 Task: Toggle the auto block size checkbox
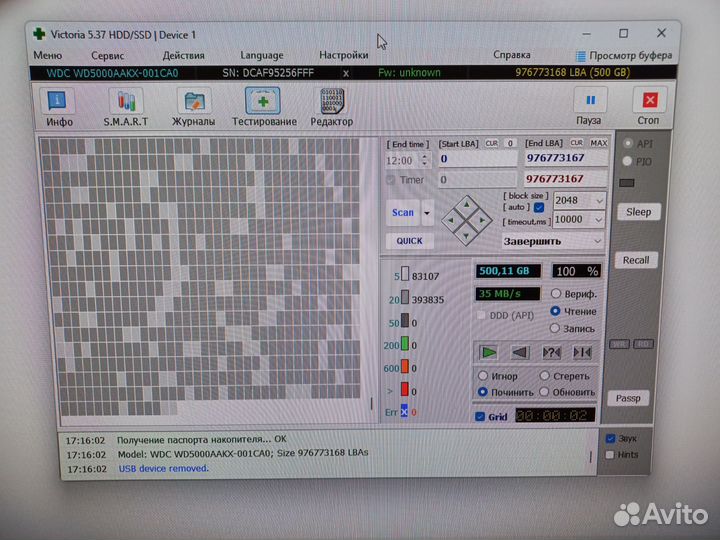click(x=540, y=208)
